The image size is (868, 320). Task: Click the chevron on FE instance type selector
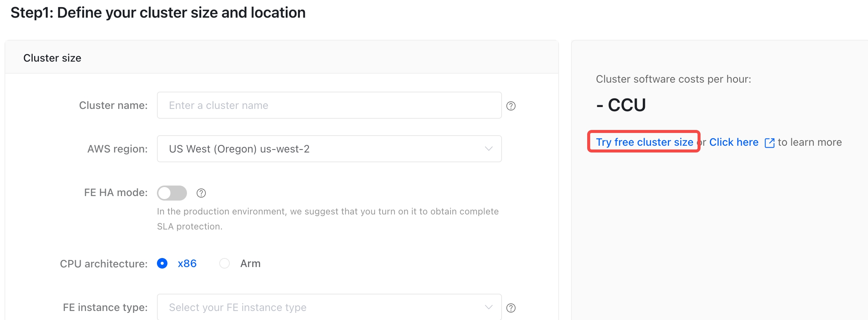pyautogui.click(x=488, y=307)
